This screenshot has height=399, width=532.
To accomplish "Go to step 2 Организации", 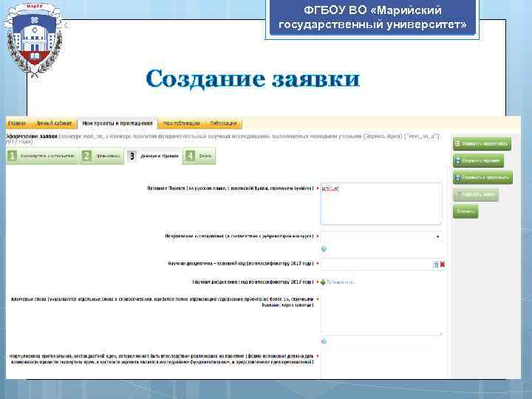I will point(102,156).
